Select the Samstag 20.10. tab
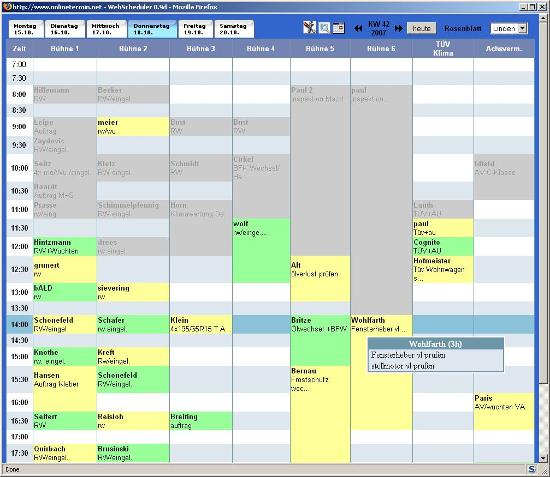Image resolution: width=550 pixels, height=477 pixels. click(233, 29)
